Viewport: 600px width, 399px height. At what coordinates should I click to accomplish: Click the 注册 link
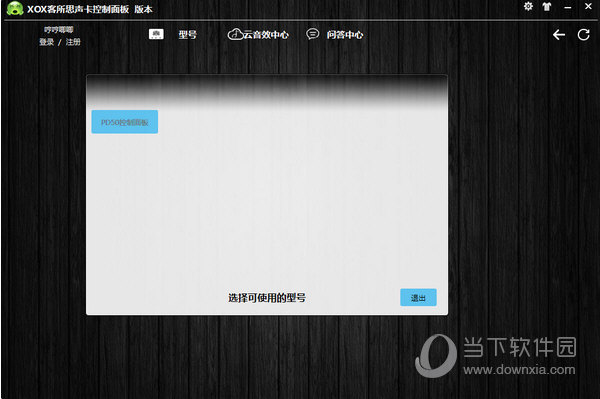[x=73, y=42]
